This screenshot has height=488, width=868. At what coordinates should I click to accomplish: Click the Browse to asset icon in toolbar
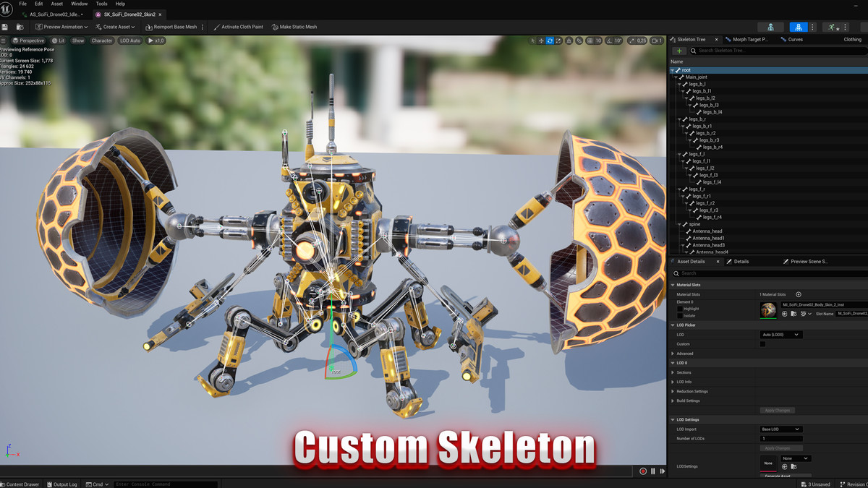(x=20, y=27)
